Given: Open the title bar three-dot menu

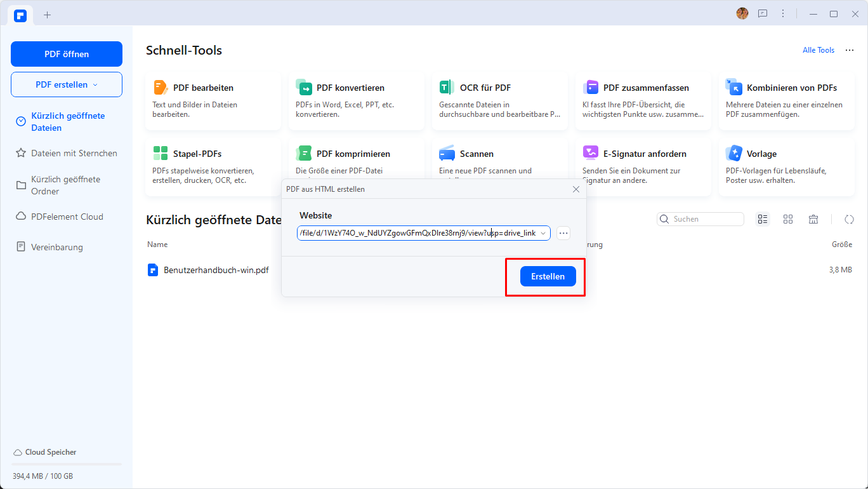Looking at the screenshot, I should tap(783, 13).
